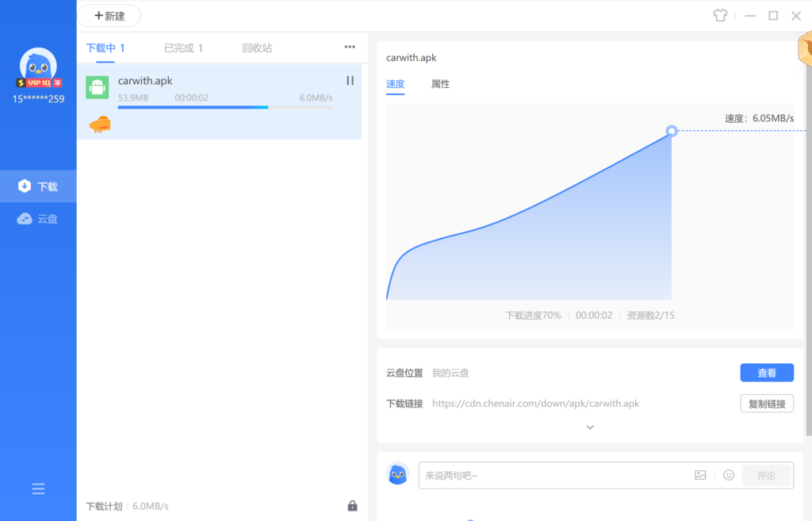Open the 回收站 recycle bin tab
The height and width of the screenshot is (521, 812).
(257, 48)
